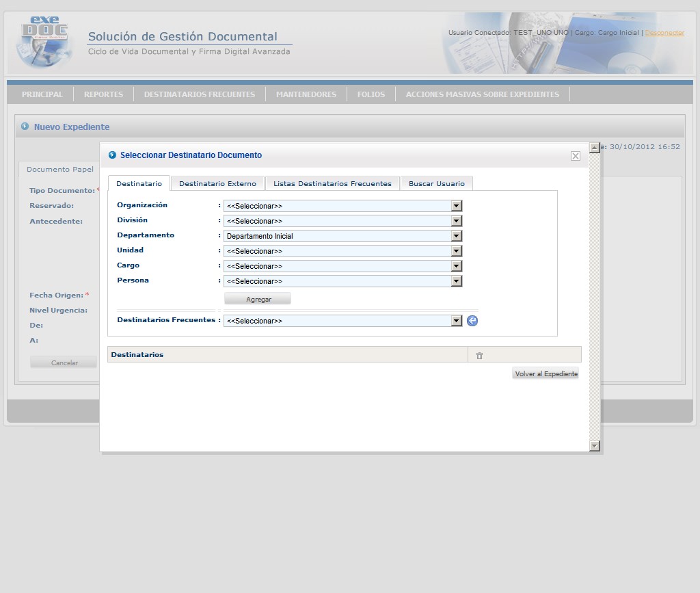Click the dialog scrollbar down arrow
The width and height of the screenshot is (700, 593).
coord(595,446)
